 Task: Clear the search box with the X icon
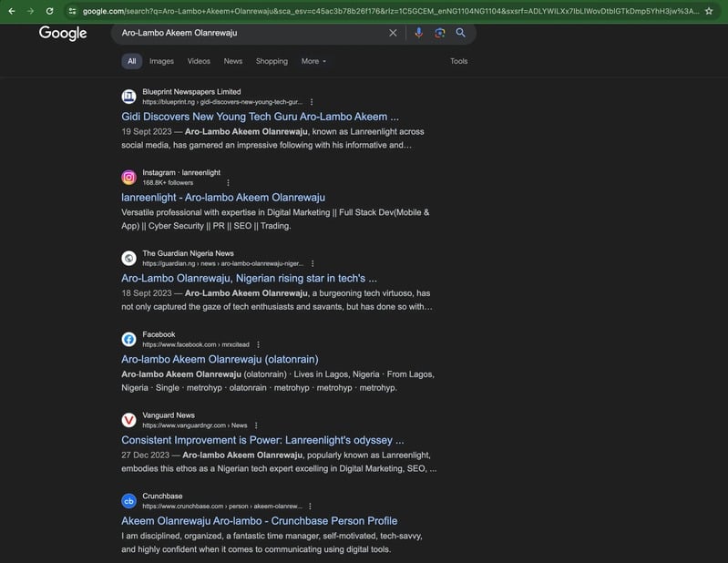(393, 33)
